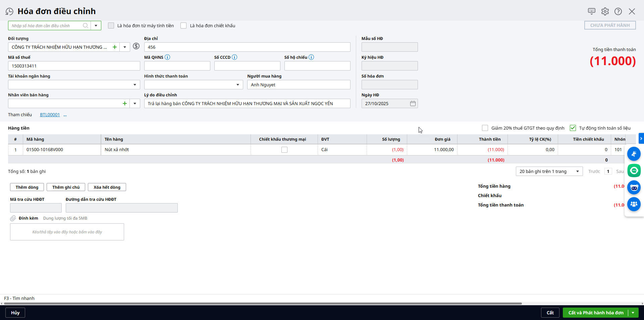Click the Lý do điều chỉnh text field
The width and height of the screenshot is (644, 320).
(x=247, y=104)
